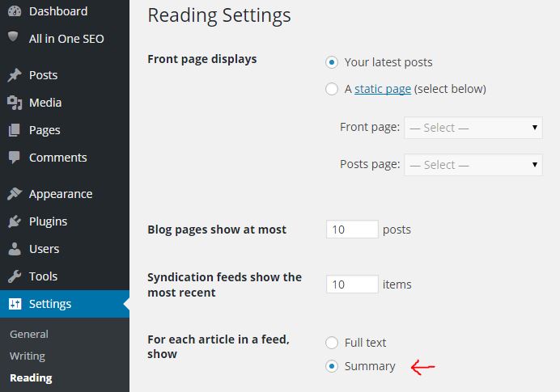
Task: Click the Syndication feeds items number field
Action: pyautogui.click(x=352, y=285)
